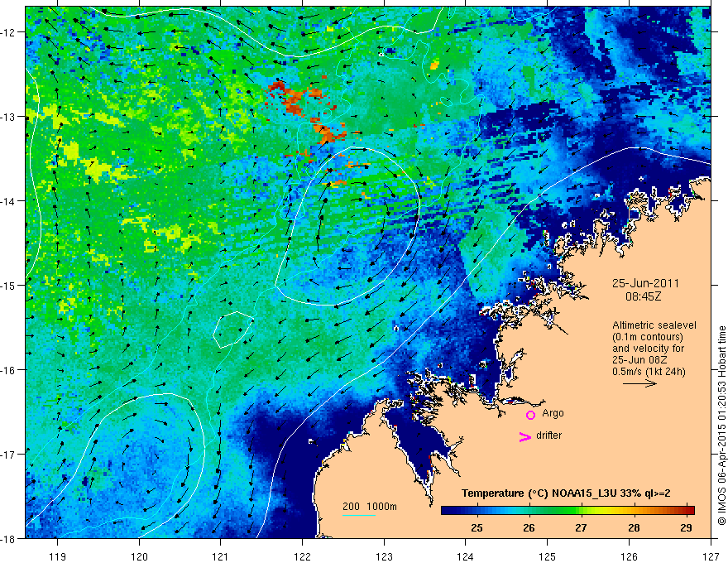The width and height of the screenshot is (728, 563).
Task: Click the '-14' latitude axis label
Action: pyautogui.click(x=9, y=201)
